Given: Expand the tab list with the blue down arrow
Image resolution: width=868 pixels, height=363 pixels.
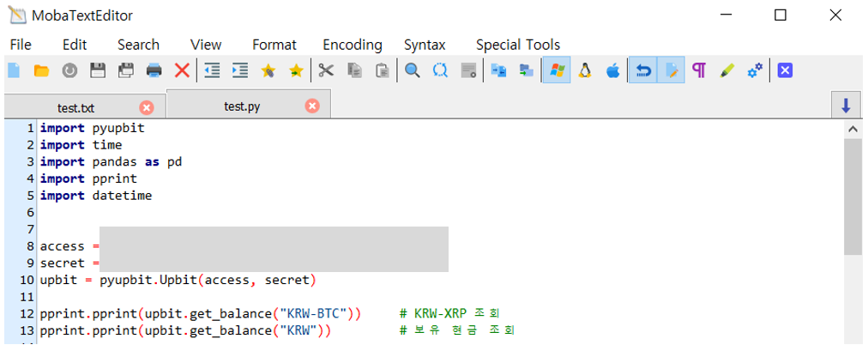Looking at the screenshot, I should pos(846,106).
